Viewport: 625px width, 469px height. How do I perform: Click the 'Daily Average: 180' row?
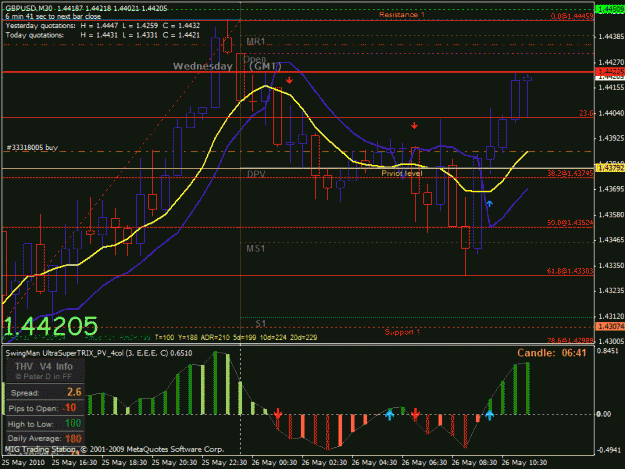tap(45, 438)
